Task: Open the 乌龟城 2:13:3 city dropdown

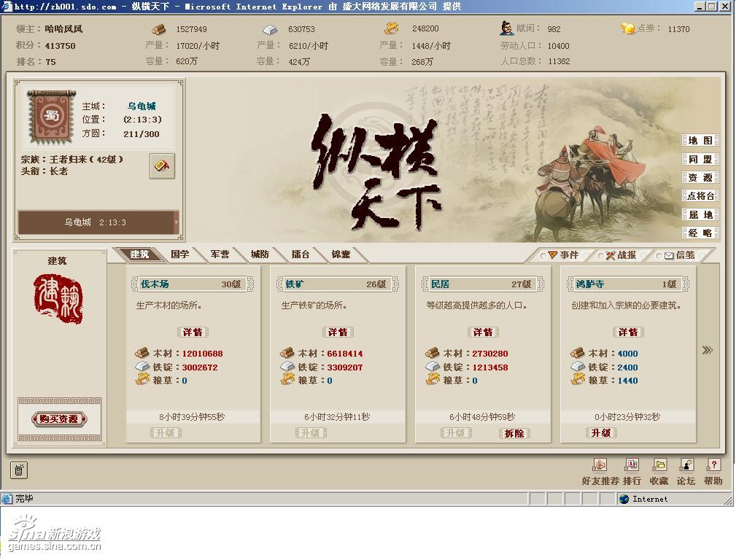Action: click(98, 222)
